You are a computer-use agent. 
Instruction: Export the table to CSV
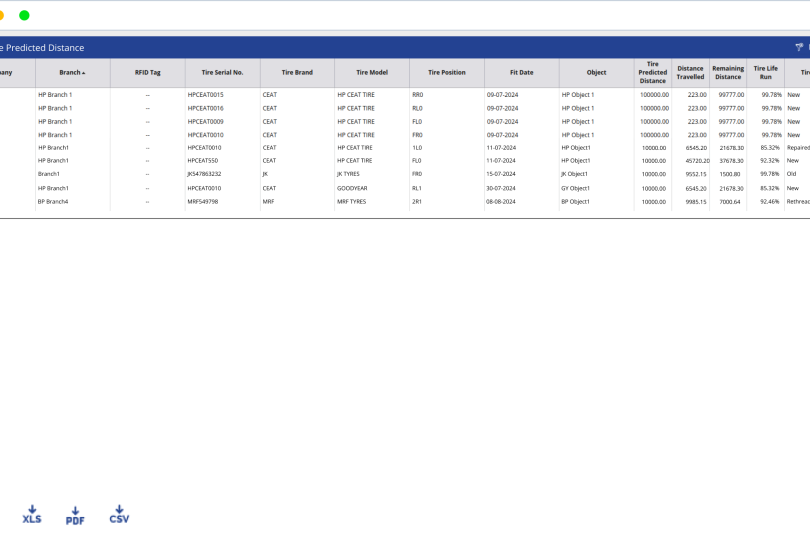pos(119,514)
